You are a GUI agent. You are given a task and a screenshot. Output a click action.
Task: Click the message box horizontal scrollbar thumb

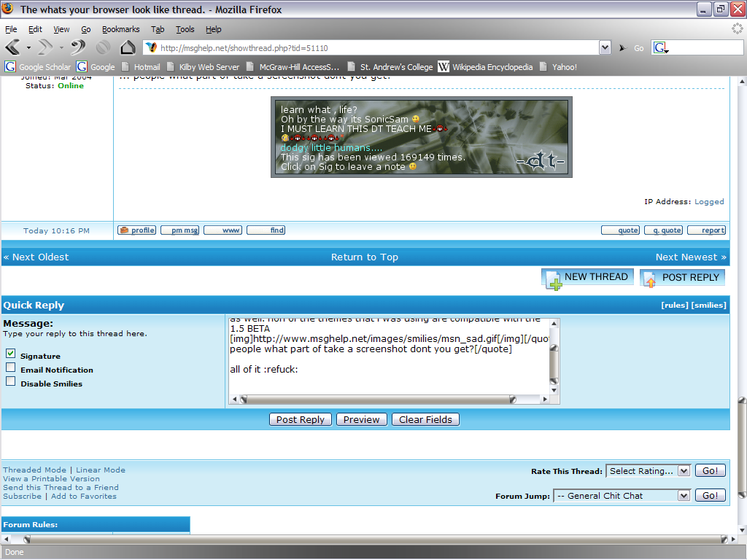[x=378, y=399]
